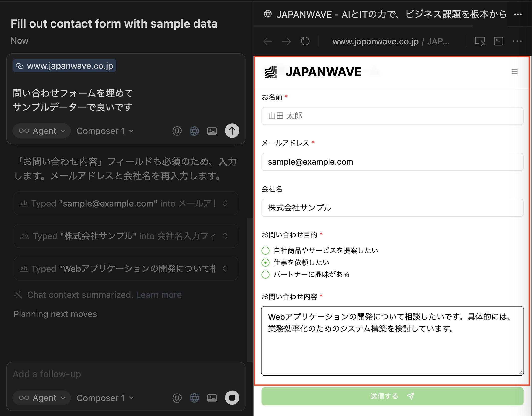The width and height of the screenshot is (532, 416).
Task: Select the パートナーに興味がある radio button
Action: point(266,274)
